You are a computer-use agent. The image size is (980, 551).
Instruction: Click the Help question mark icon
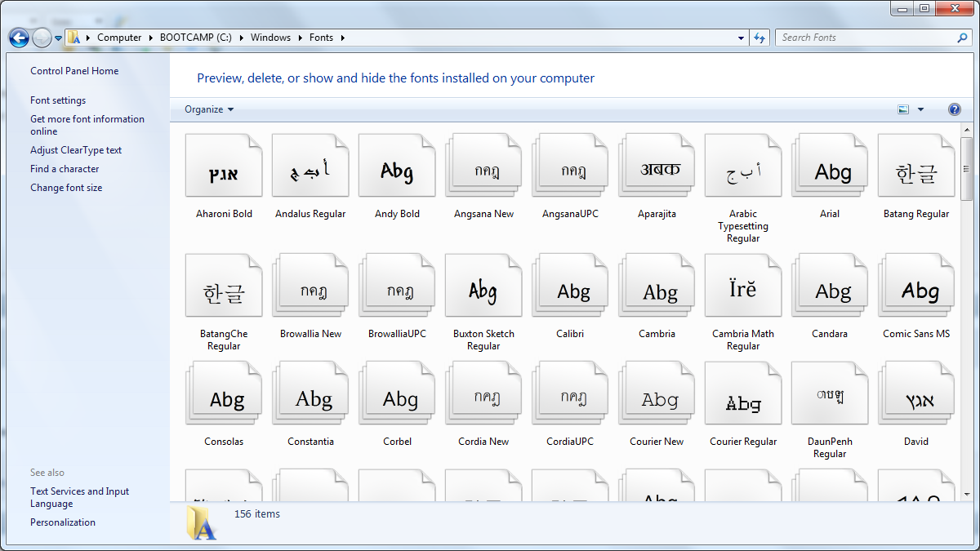(954, 109)
